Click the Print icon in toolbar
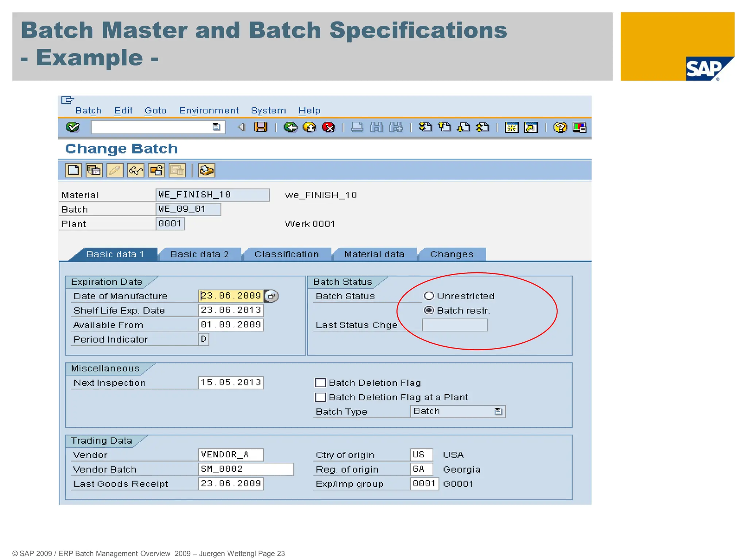 tap(357, 127)
